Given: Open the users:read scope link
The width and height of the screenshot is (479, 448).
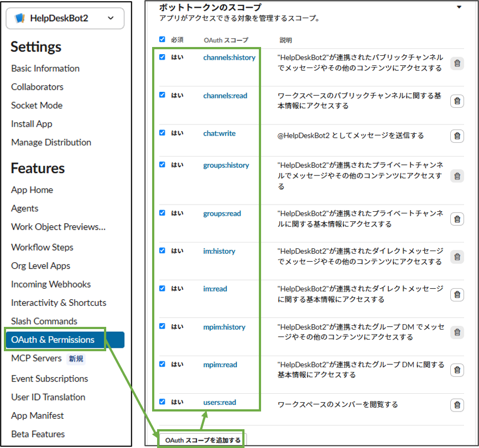Looking at the screenshot, I should (x=220, y=403).
